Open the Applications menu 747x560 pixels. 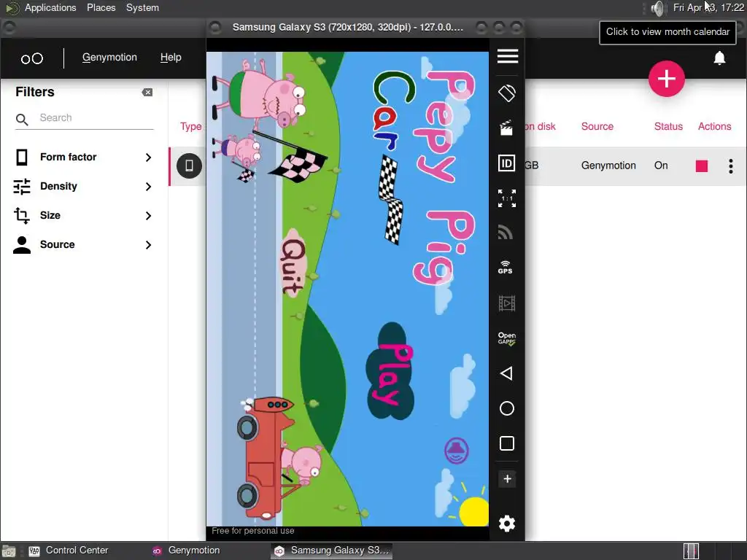50,7
